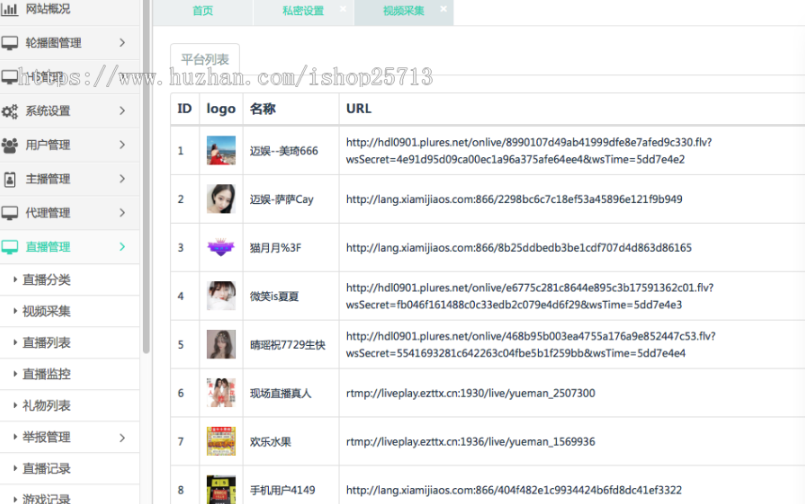
Task: Expand the 系统设置 chevron
Action: (122, 111)
